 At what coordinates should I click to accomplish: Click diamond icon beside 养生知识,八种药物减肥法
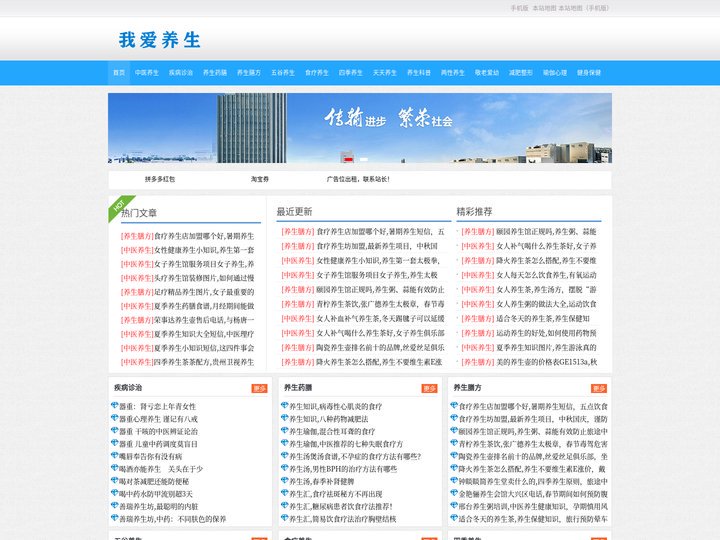[285, 418]
